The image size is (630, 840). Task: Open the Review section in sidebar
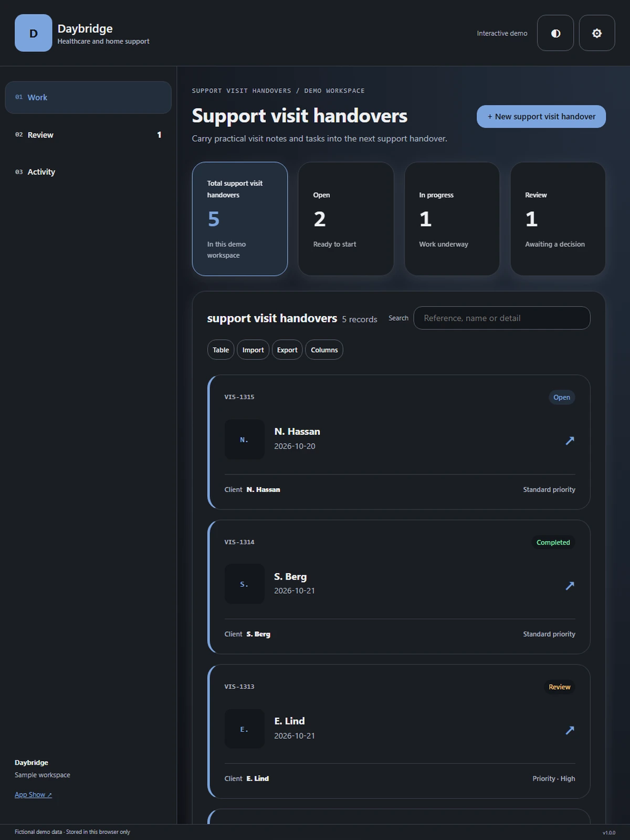[88, 135]
